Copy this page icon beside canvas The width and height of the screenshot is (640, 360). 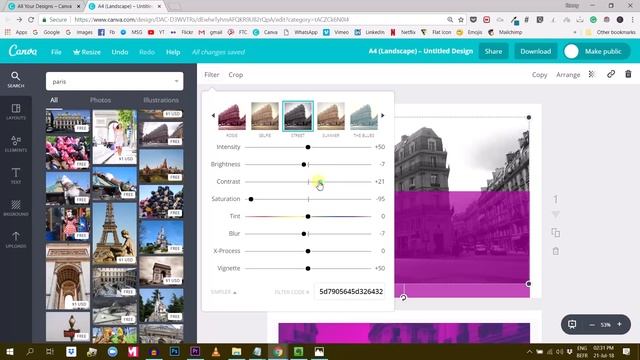click(556, 233)
